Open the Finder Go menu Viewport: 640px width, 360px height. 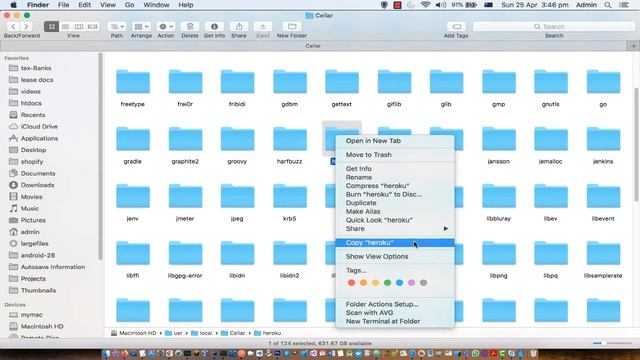[129, 5]
